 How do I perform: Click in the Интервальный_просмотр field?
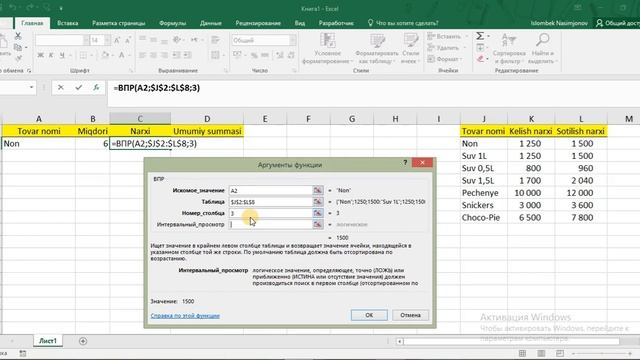tap(270, 224)
